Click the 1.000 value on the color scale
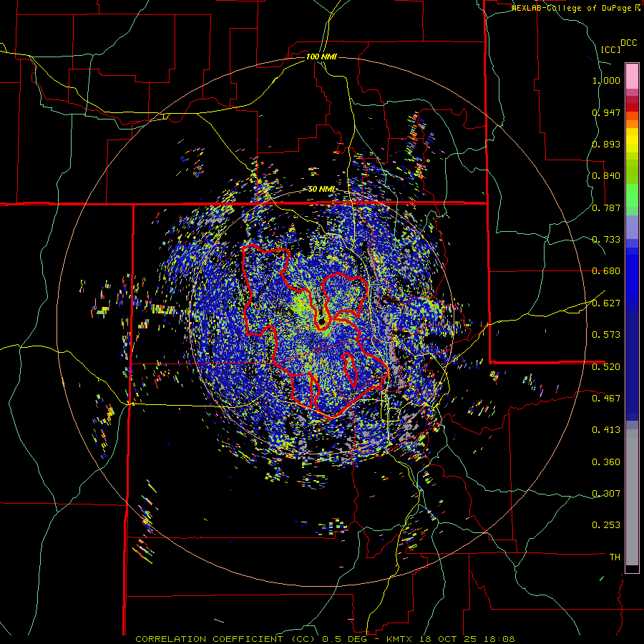The height and width of the screenshot is (644, 644). 606,80
